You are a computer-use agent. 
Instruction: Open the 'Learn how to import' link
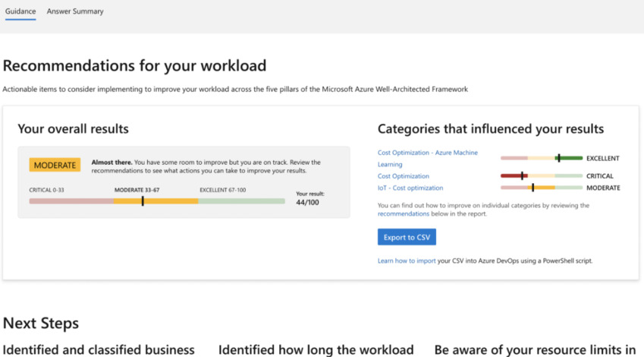407,261
